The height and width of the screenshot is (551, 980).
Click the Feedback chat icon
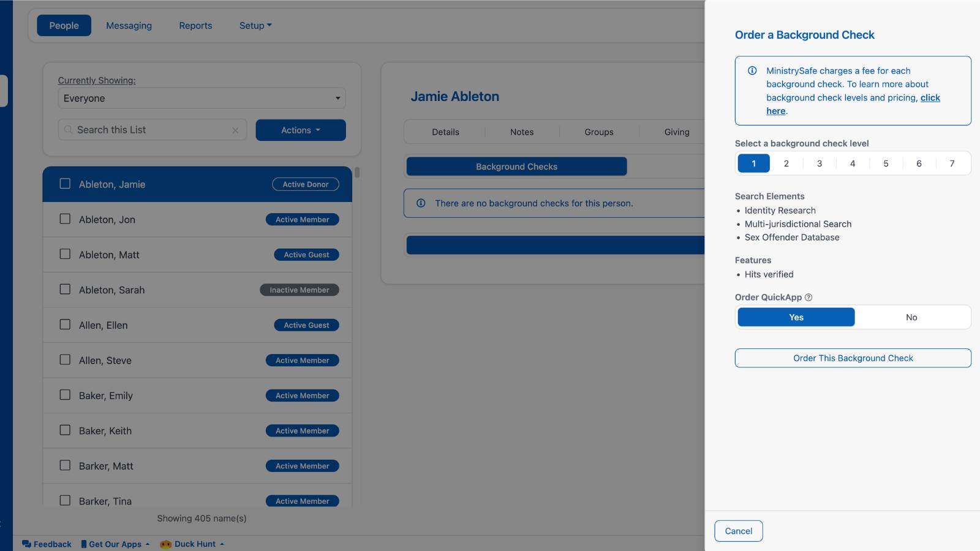[26, 544]
